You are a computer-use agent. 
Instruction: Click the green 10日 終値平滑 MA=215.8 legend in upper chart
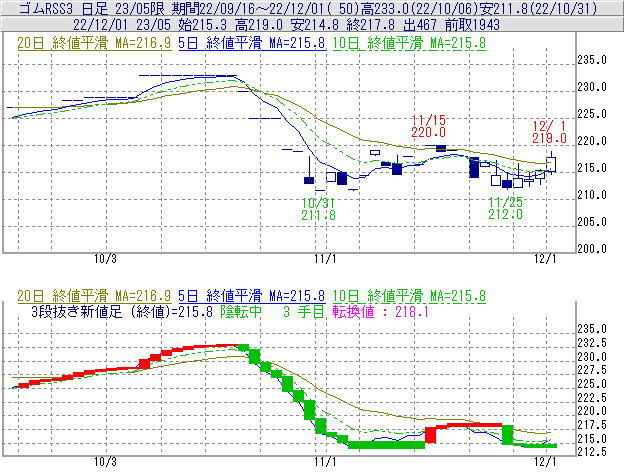409,43
